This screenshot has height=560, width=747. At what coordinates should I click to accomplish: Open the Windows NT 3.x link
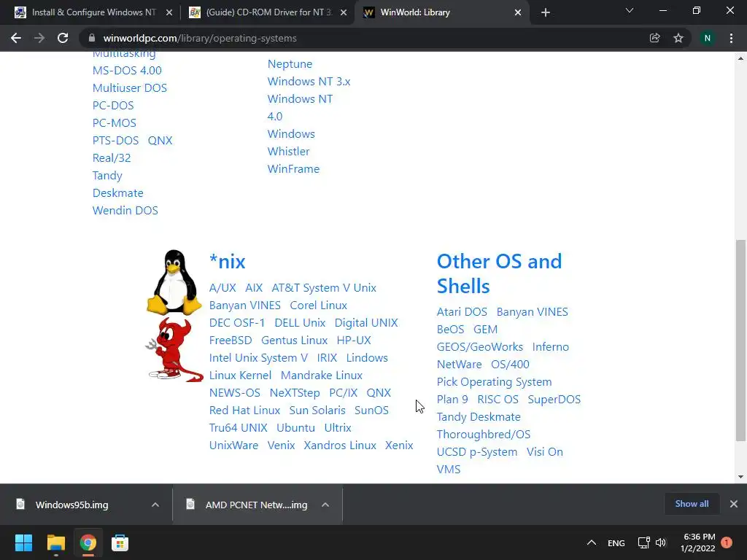pos(309,82)
